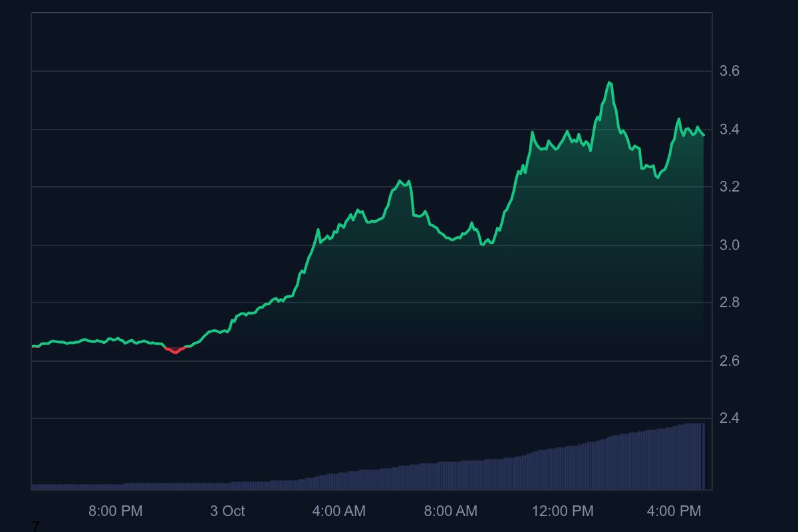Screen dimensions: 798x532
Task: Click the 8:00 AM time axis label
Action: pos(452,512)
